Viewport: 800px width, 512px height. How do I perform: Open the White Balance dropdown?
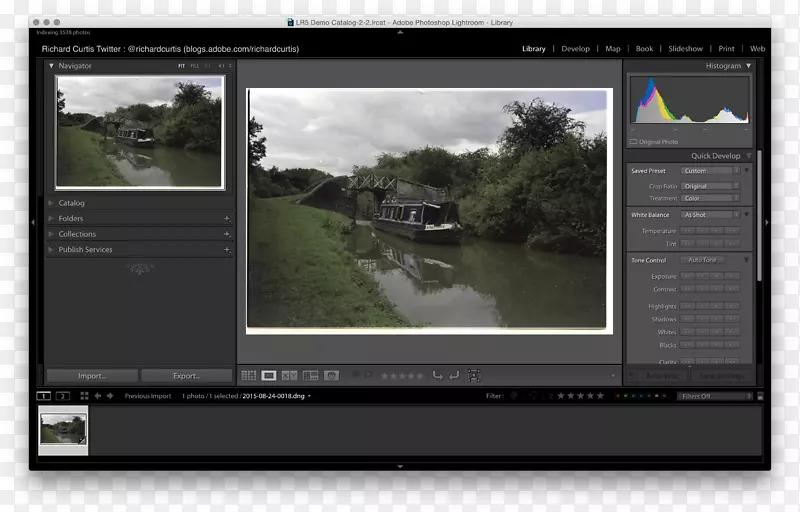click(711, 215)
